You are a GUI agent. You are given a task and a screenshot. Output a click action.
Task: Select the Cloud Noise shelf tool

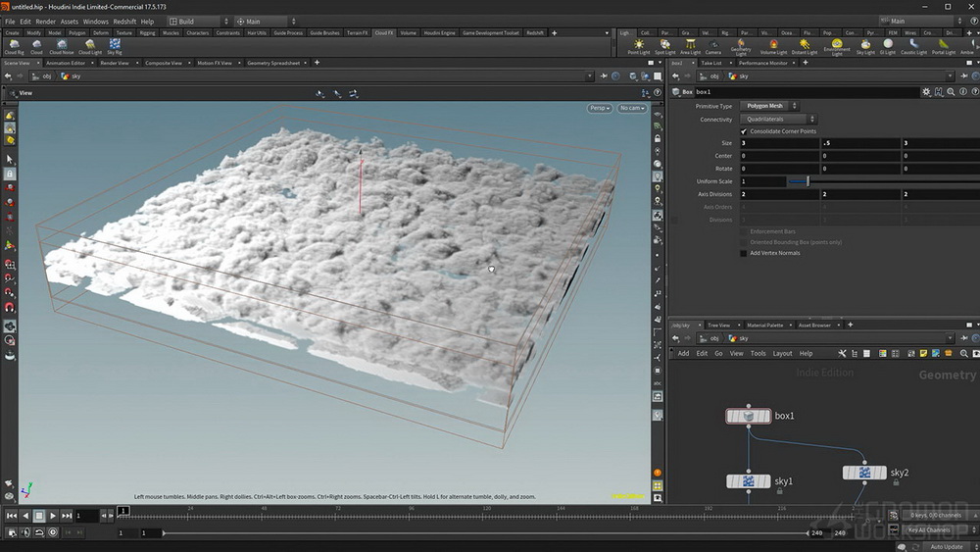coord(61,47)
